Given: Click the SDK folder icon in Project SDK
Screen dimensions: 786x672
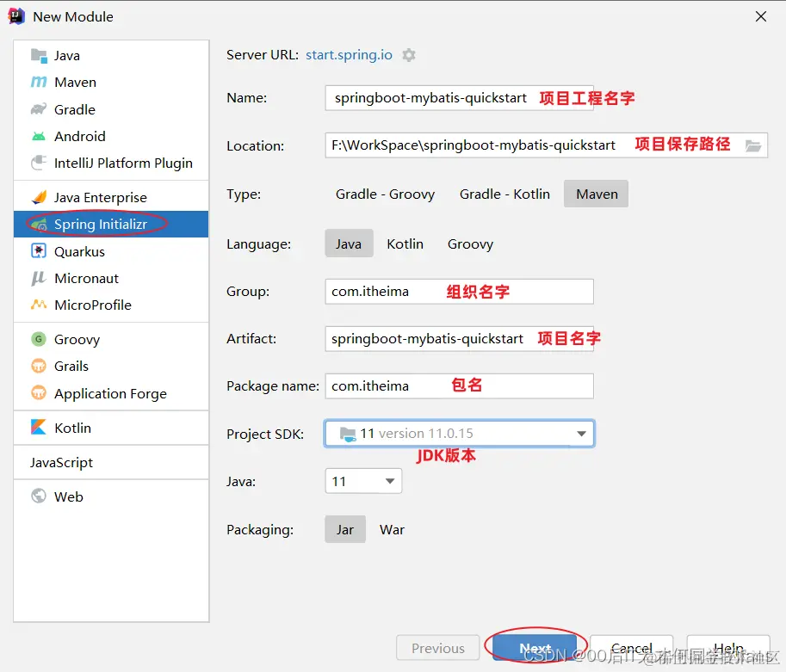Looking at the screenshot, I should (348, 434).
